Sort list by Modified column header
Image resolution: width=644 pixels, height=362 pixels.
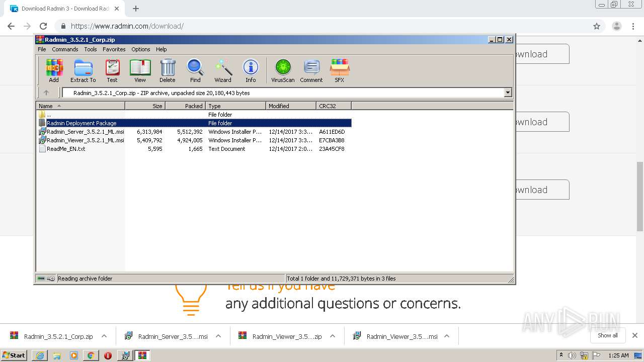(291, 106)
